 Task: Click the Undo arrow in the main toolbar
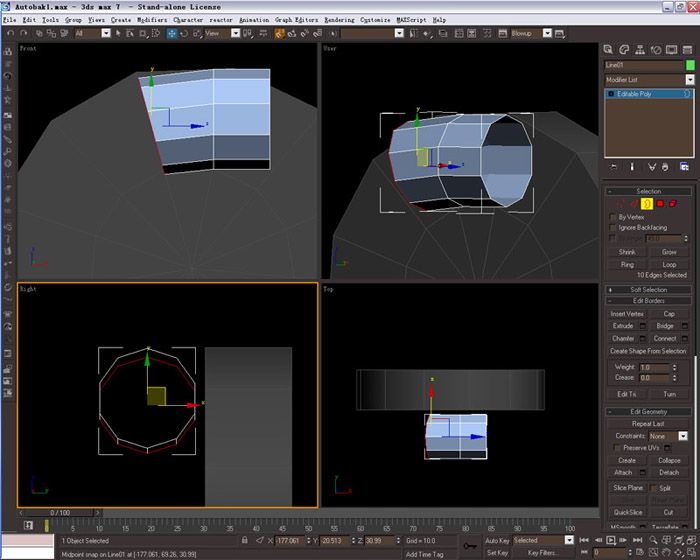click(11, 33)
